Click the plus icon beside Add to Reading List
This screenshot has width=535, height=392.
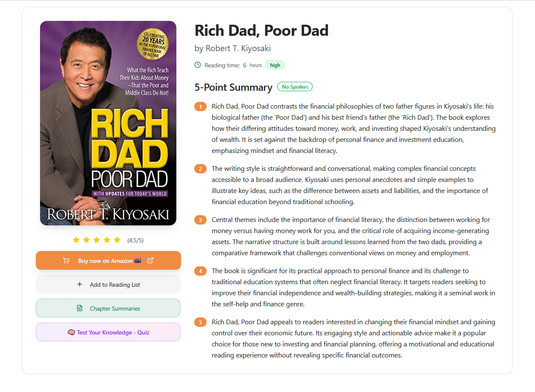(80, 284)
